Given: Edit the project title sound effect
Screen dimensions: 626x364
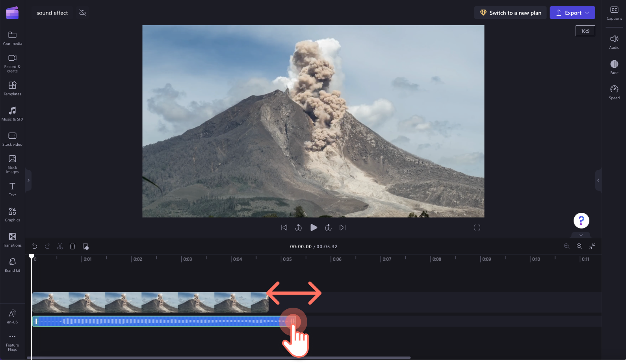Looking at the screenshot, I should pyautogui.click(x=52, y=13).
